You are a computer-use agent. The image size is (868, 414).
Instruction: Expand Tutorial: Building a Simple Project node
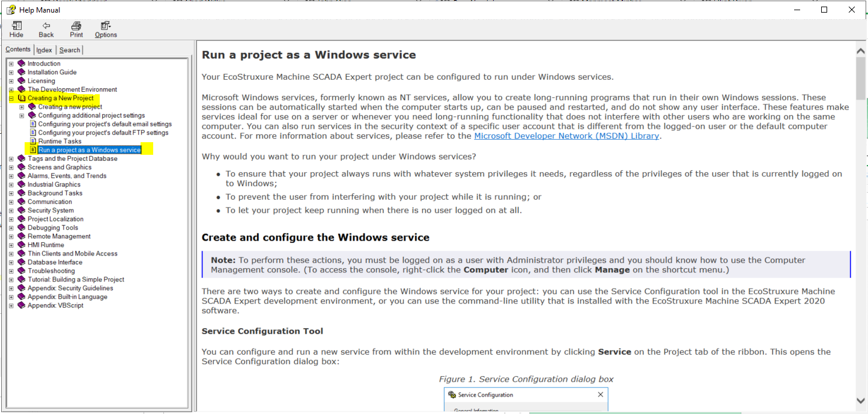[x=11, y=280]
